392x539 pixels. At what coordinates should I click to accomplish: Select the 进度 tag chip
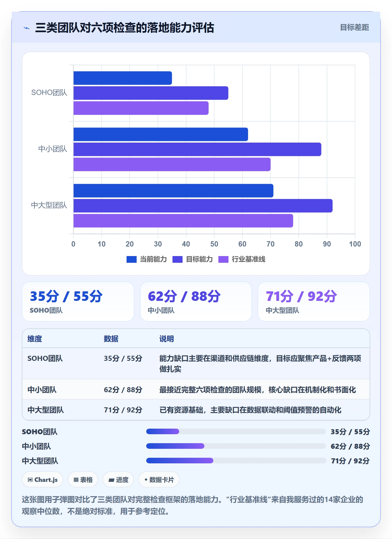point(118,480)
